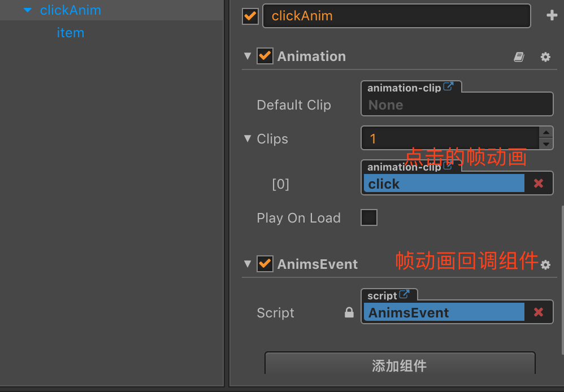Screen dimensions: 564x392
Task: Click the Default Clip label
Action: click(294, 105)
